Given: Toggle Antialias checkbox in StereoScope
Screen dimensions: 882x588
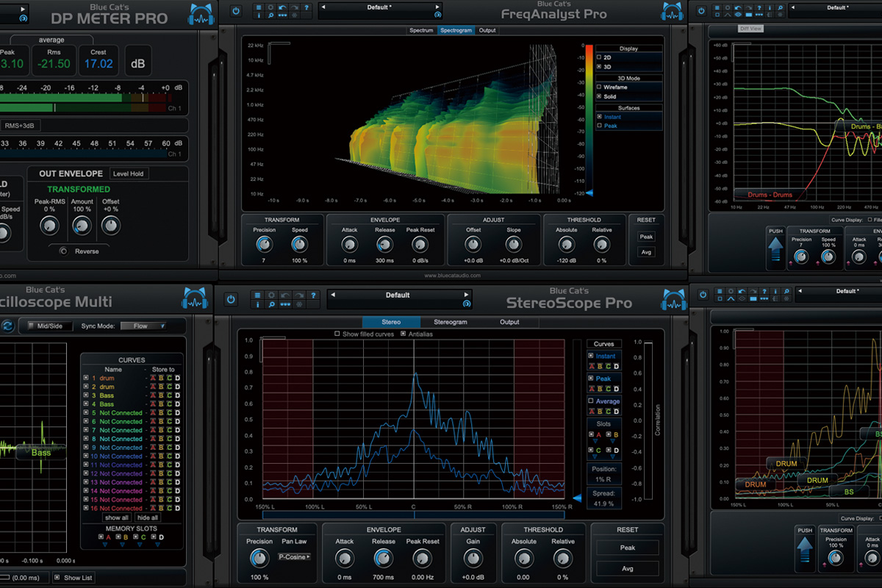Looking at the screenshot, I should click(x=403, y=334).
